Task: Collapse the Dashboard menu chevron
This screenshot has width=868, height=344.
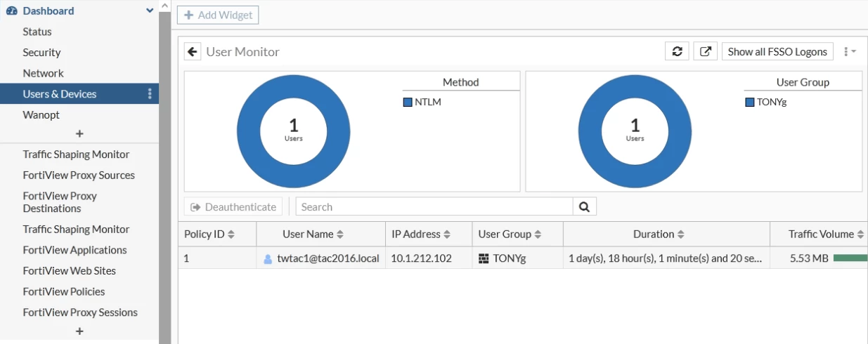Action: [x=150, y=11]
